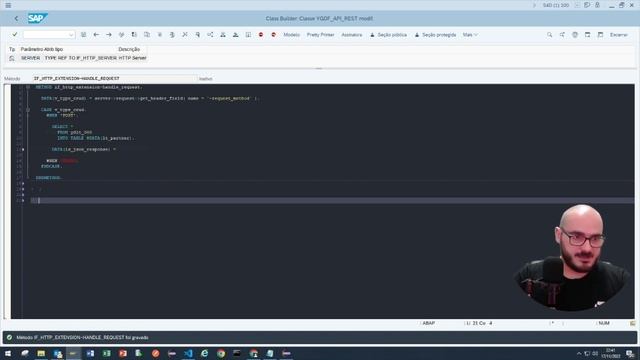Open Visual Studio Code from taskbar
The image size is (640, 360).
pyautogui.click(x=188, y=353)
